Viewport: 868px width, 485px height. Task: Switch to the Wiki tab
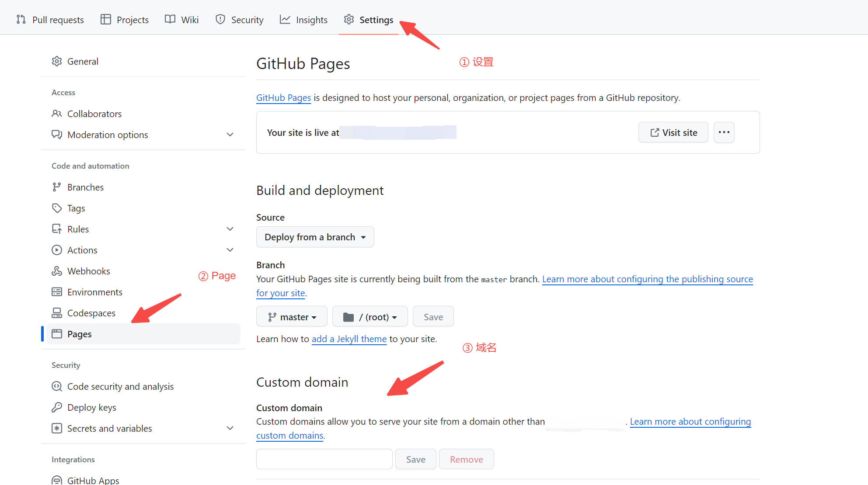[x=181, y=20]
